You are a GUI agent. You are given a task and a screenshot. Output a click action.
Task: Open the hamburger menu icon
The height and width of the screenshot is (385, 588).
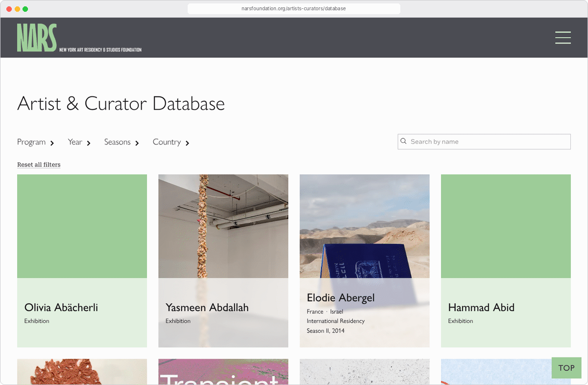tap(563, 38)
